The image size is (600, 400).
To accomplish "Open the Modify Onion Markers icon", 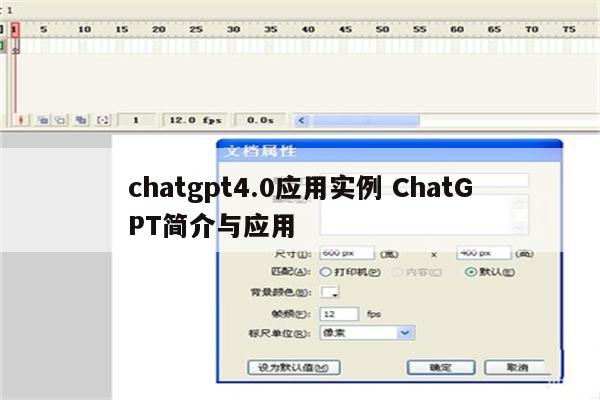I will pyautogui.click(x=103, y=120).
